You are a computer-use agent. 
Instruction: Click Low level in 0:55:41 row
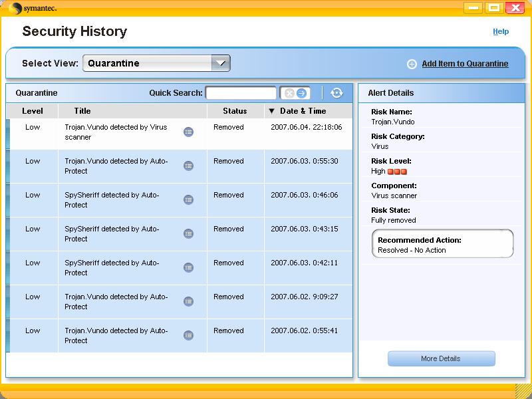pos(33,331)
